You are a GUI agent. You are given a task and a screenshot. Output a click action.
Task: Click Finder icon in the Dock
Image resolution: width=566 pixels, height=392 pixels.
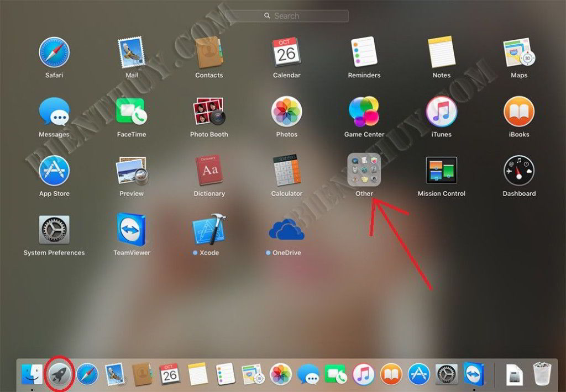point(32,374)
